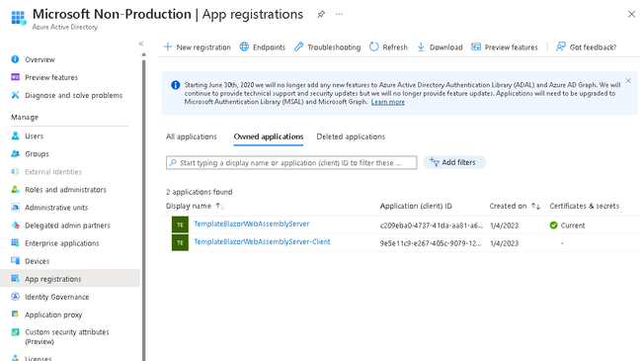
Task: Open the ellipsis more options menu
Action: (x=339, y=15)
